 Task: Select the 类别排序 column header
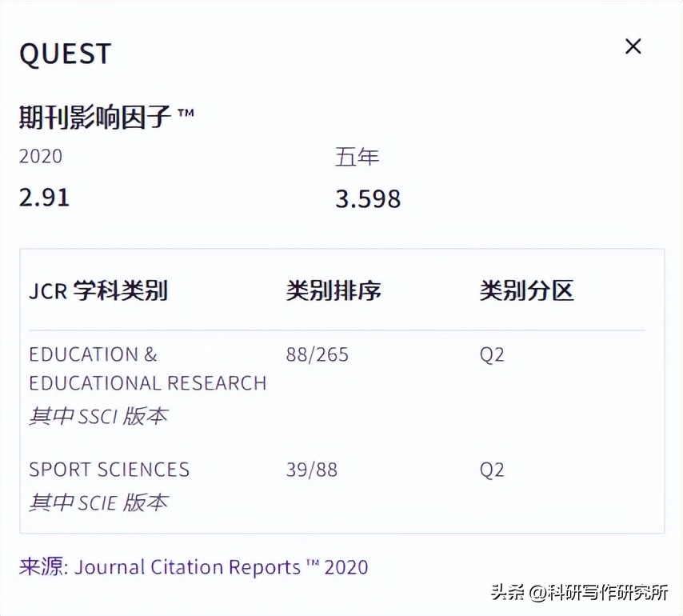pyautogui.click(x=334, y=291)
